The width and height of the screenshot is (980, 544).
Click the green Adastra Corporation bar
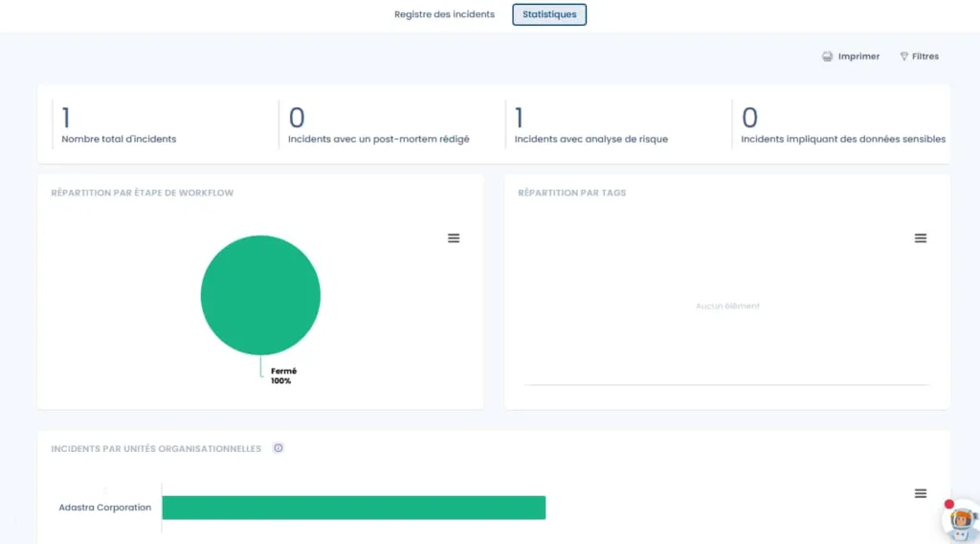[353, 508]
